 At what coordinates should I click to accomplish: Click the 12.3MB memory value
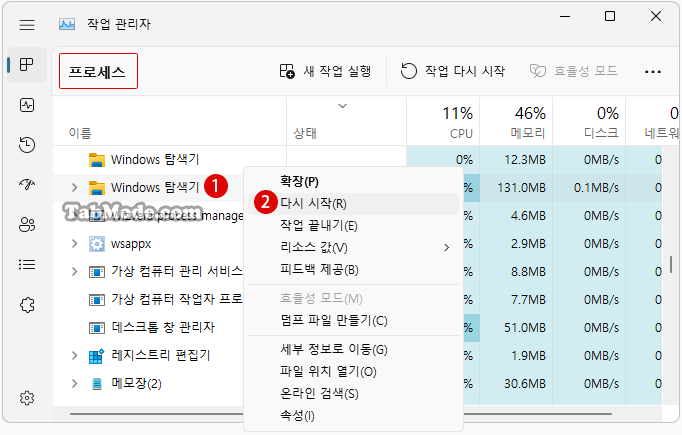pyautogui.click(x=525, y=160)
